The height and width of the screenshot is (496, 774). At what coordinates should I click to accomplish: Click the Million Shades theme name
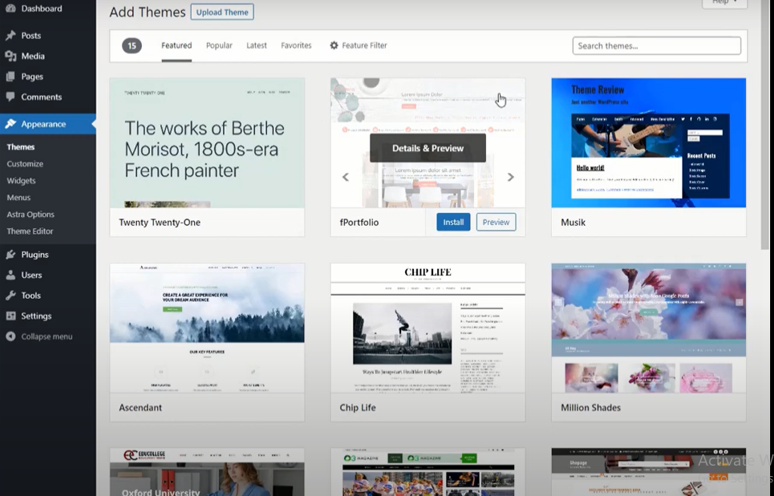point(590,408)
